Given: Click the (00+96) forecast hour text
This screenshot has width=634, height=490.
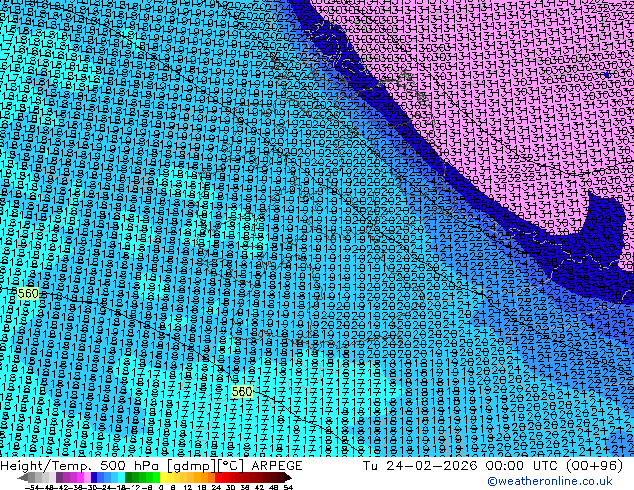Looking at the screenshot, I should (x=594, y=466).
